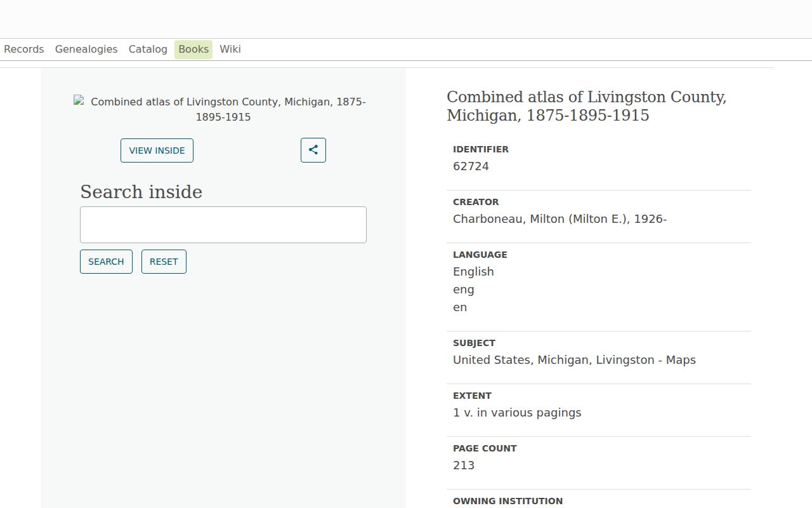Screen dimensions: 812x508
Task: Click the extent value 1 v. in various pagings
Action: pos(517,413)
